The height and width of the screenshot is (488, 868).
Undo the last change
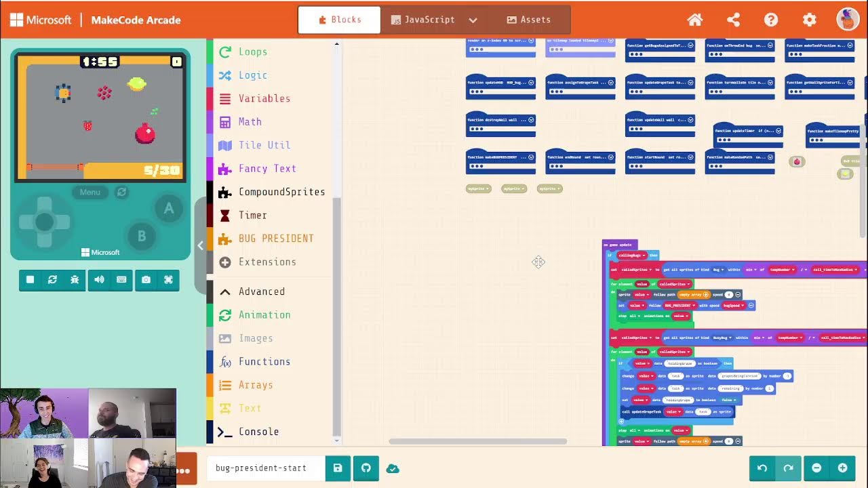pos(762,468)
